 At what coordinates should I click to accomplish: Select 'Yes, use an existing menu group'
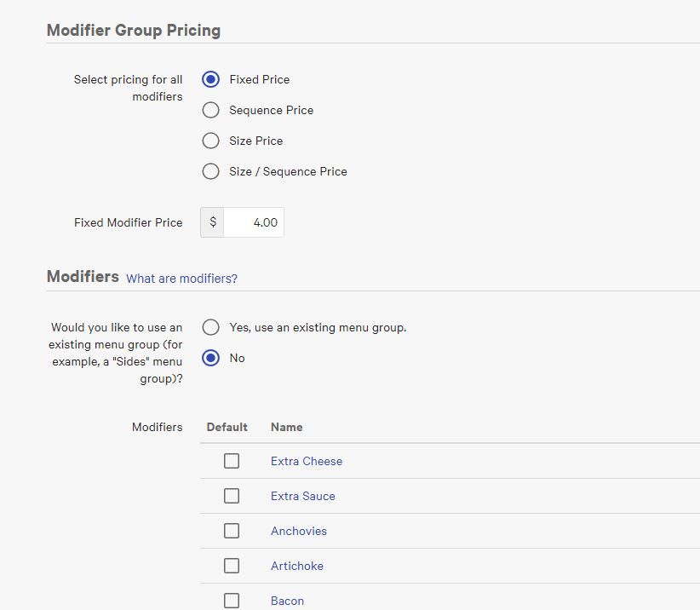pyautogui.click(x=211, y=327)
